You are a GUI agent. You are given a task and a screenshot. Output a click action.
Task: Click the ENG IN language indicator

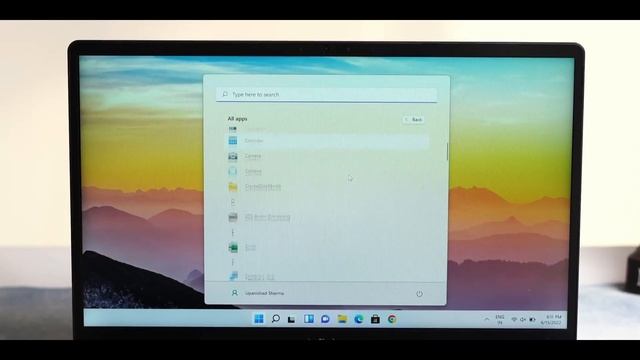click(x=500, y=320)
